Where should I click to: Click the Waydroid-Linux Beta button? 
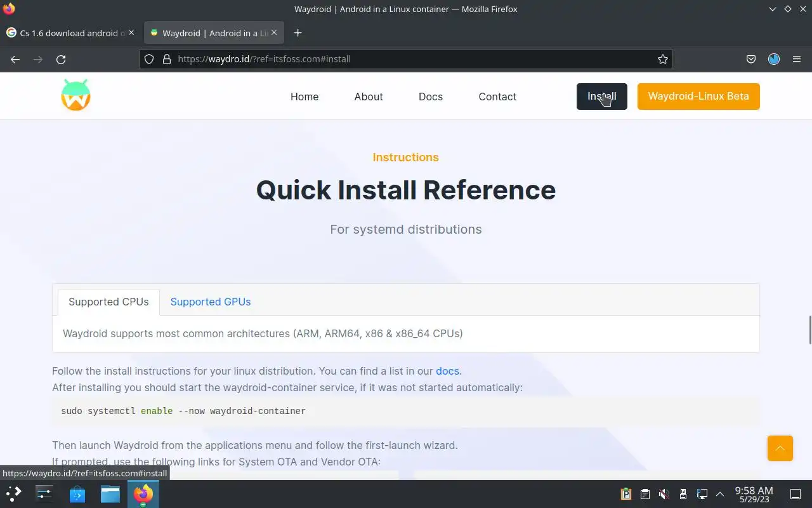pyautogui.click(x=698, y=97)
